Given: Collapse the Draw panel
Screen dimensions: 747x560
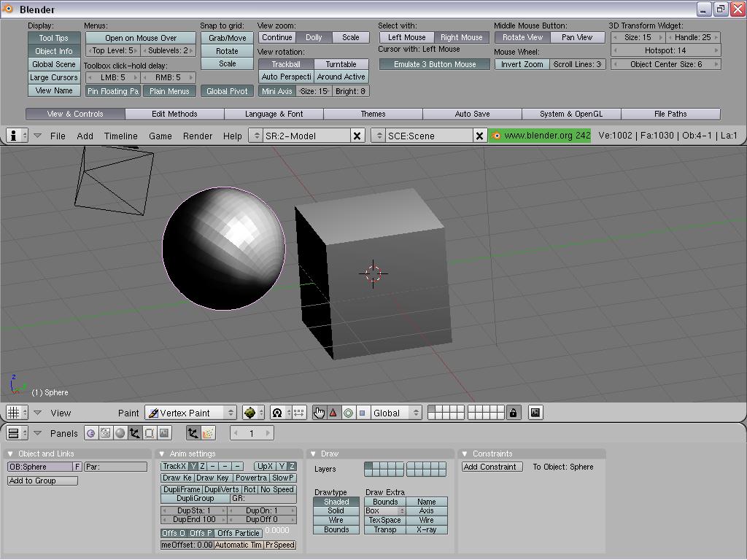Looking at the screenshot, I should point(314,454).
